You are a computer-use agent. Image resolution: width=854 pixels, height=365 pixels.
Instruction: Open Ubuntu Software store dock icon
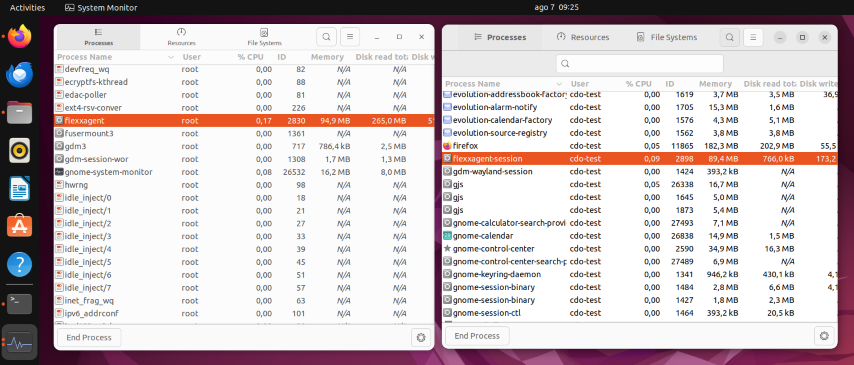click(20, 226)
